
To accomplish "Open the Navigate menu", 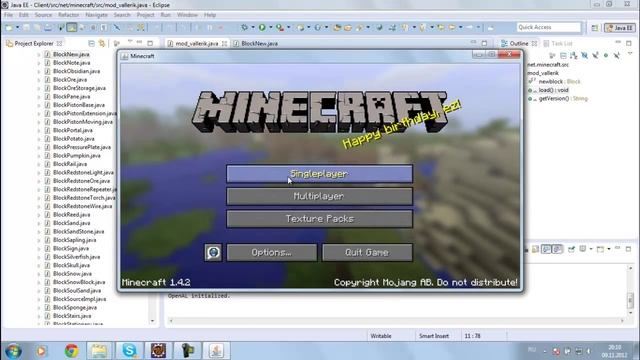I will (x=97, y=15).
